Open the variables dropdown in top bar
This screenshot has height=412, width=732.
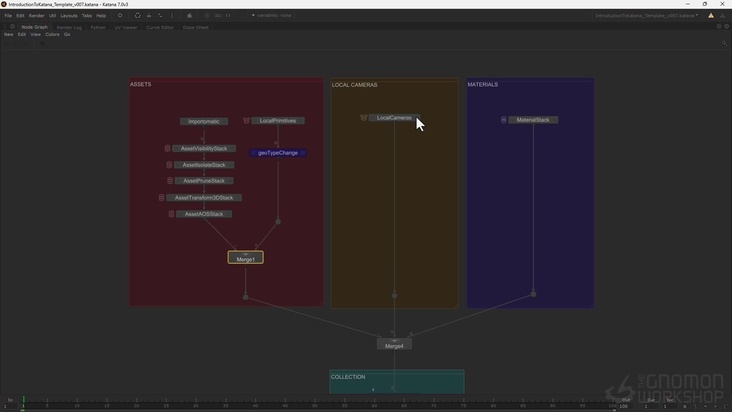click(x=271, y=16)
